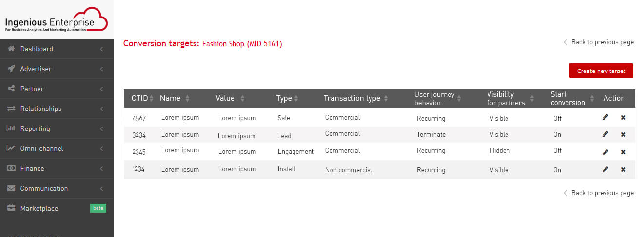Viewport: 644px width, 237px height.
Task: Click the Advertiser rocket icon
Action: pos(11,69)
